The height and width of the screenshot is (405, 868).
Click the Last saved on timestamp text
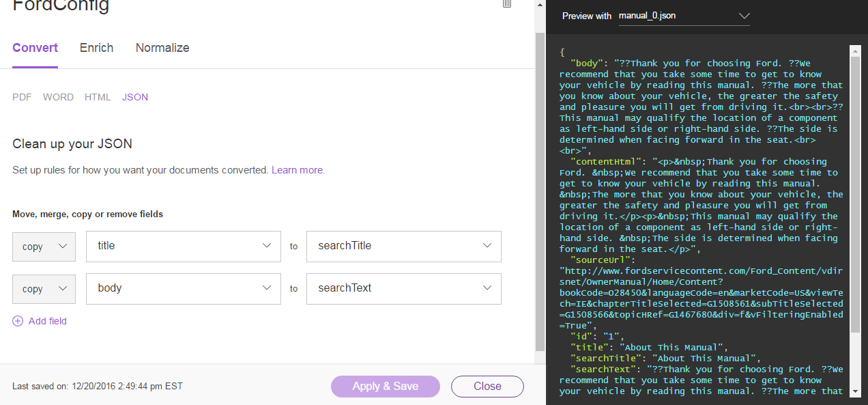[98, 387]
